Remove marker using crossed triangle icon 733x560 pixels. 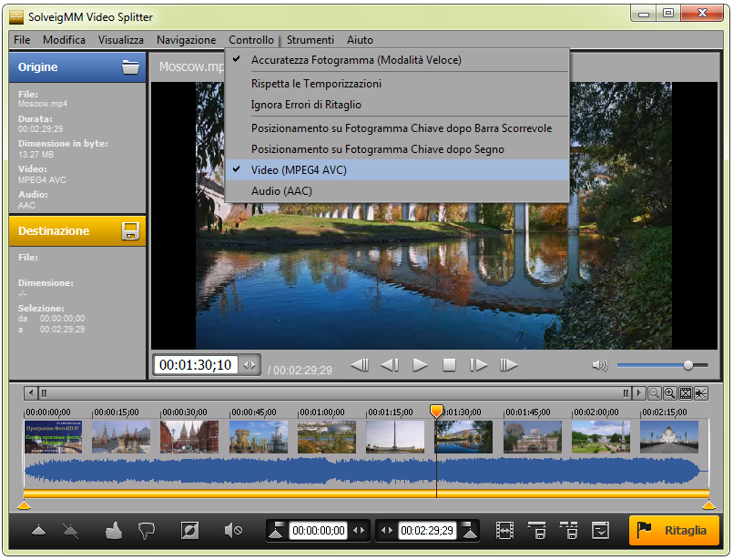(x=71, y=531)
